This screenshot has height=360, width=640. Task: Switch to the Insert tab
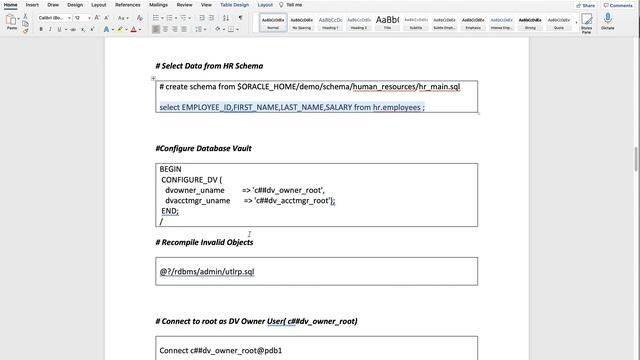32,5
